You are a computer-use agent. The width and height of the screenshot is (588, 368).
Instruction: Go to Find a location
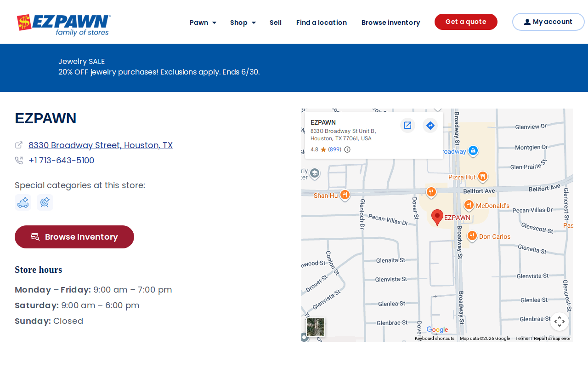click(x=322, y=23)
